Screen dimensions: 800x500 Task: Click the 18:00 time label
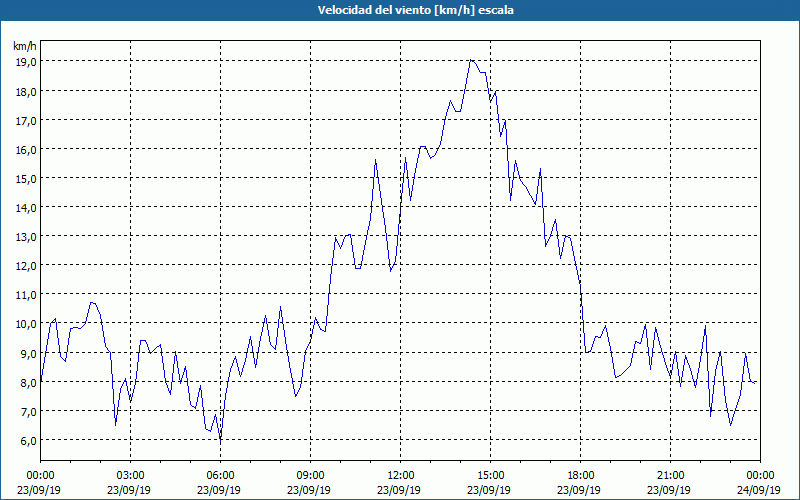coord(581,476)
